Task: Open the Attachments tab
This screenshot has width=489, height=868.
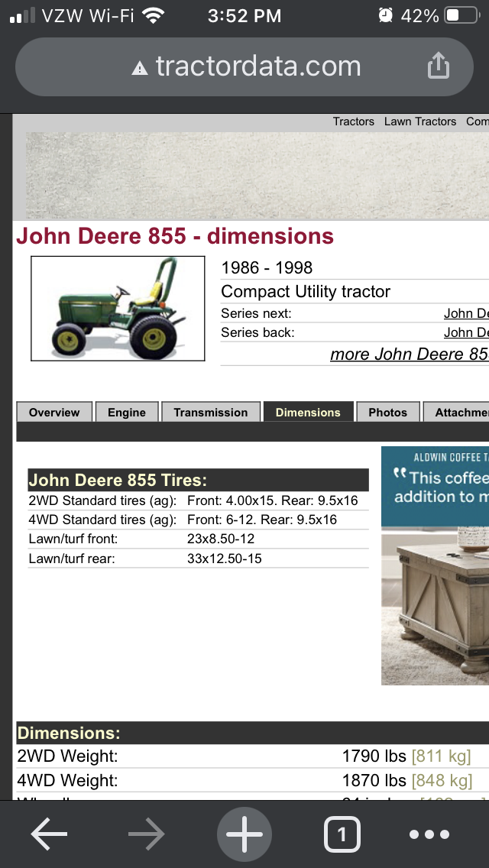Action: pyautogui.click(x=458, y=412)
